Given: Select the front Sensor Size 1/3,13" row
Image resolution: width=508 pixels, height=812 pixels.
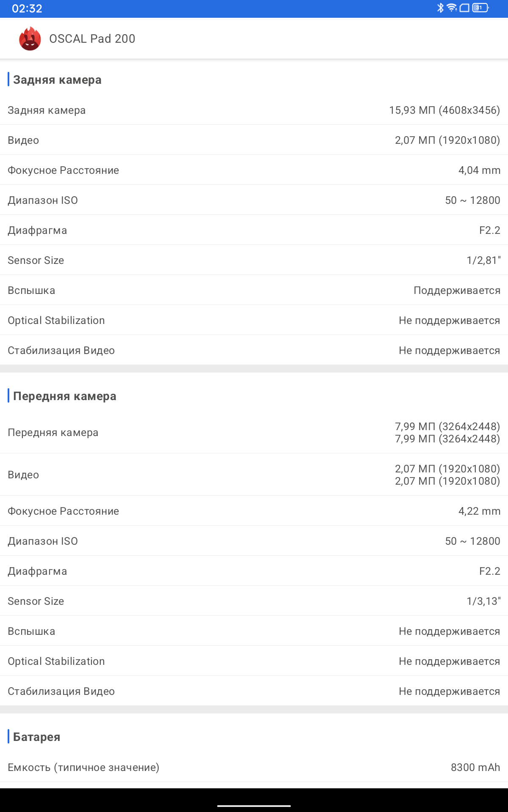Looking at the screenshot, I should pyautogui.click(x=254, y=601).
